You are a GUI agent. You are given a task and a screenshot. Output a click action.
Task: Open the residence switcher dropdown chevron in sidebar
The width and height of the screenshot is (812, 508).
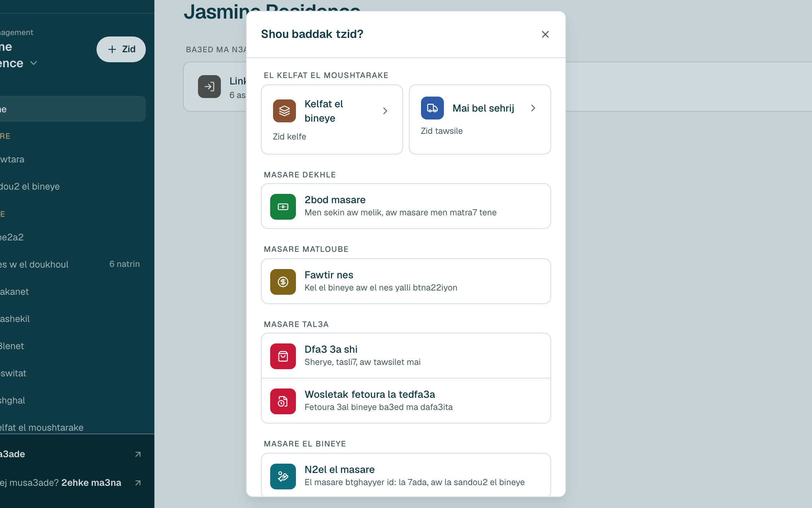34,63
